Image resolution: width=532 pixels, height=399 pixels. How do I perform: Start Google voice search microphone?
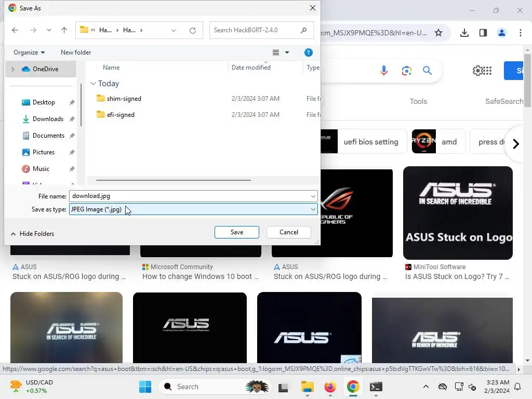pos(384,71)
